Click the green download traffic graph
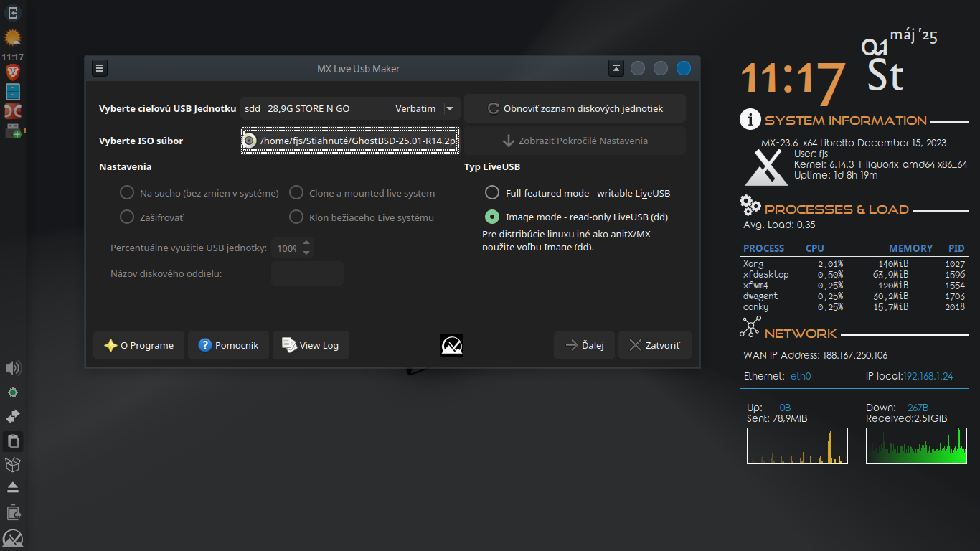 pos(916,446)
